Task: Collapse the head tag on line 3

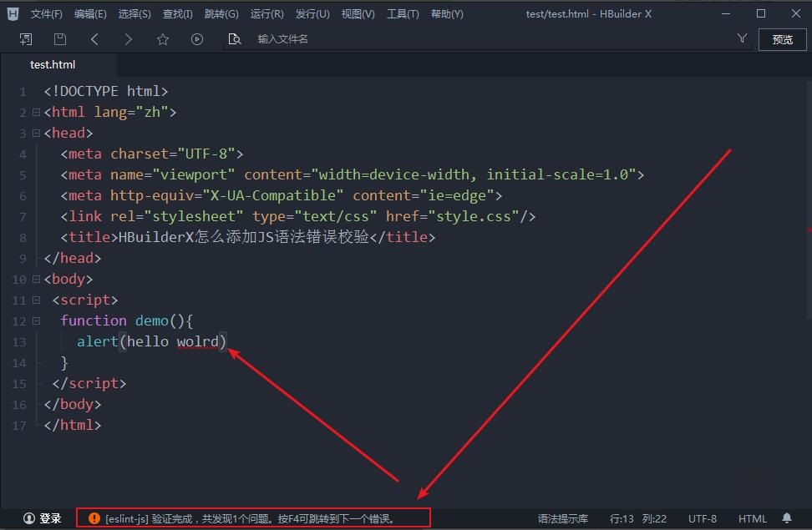Action: [36, 133]
